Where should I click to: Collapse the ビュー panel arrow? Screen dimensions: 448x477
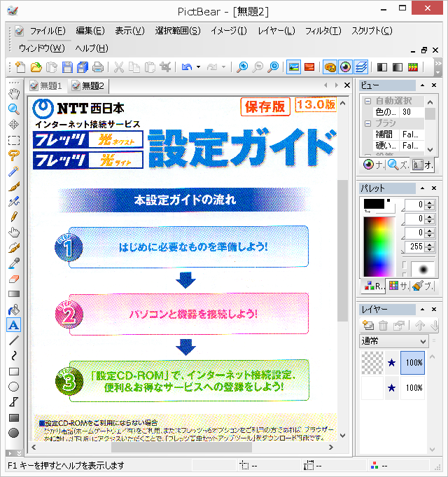tap(423, 85)
